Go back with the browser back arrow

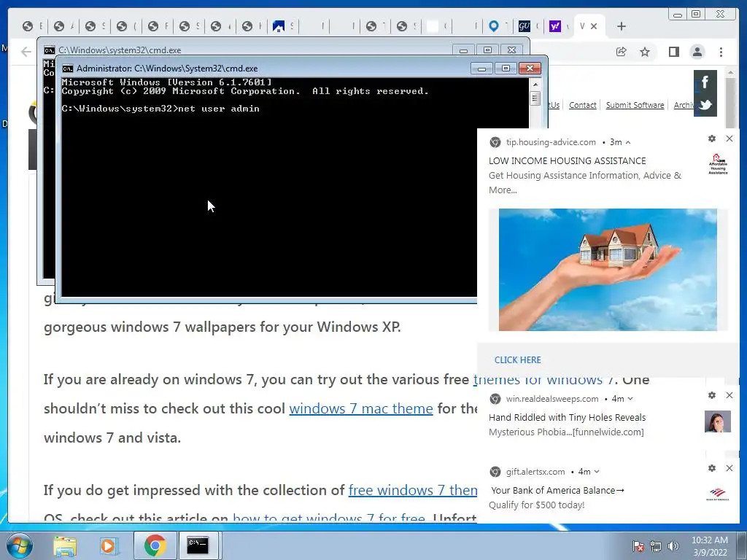point(26,52)
